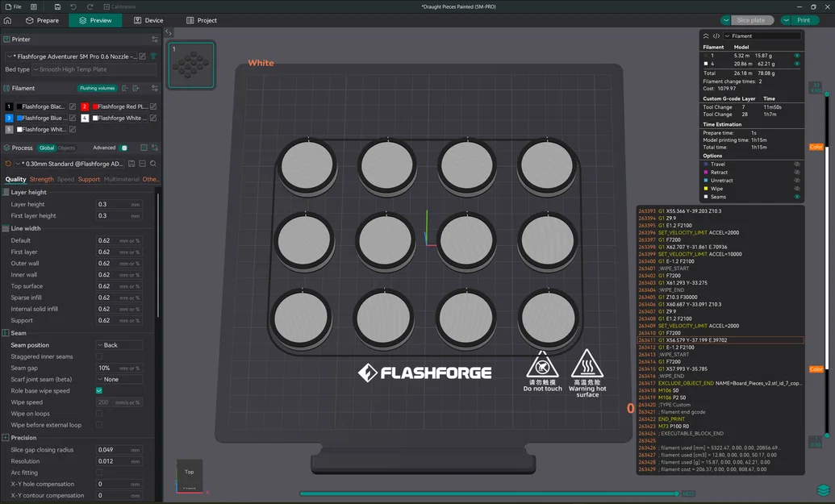Toggle the G-code viewer icon
This screenshot has width=835, height=504.
716,36
